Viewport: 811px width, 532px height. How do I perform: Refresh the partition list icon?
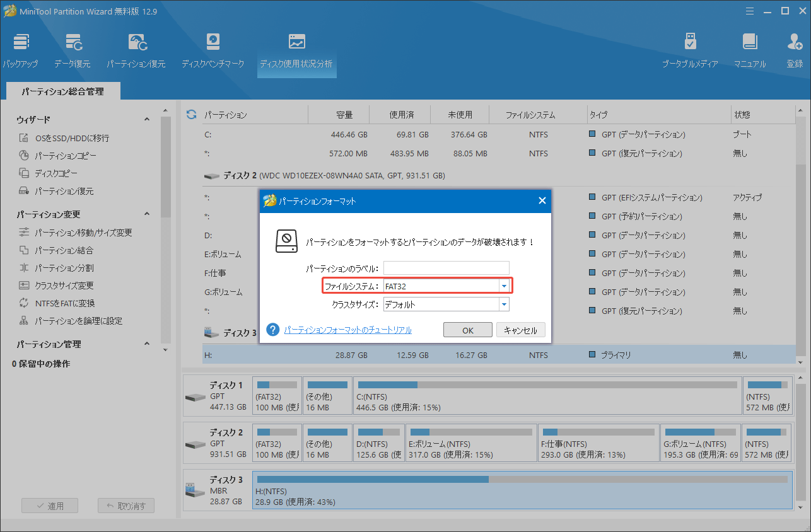(191, 115)
